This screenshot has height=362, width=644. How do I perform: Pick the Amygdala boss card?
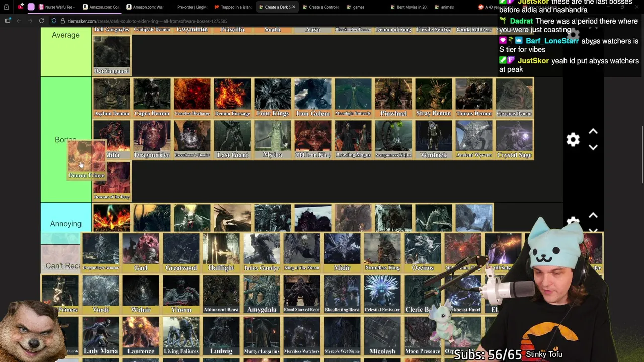pyautogui.click(x=262, y=294)
